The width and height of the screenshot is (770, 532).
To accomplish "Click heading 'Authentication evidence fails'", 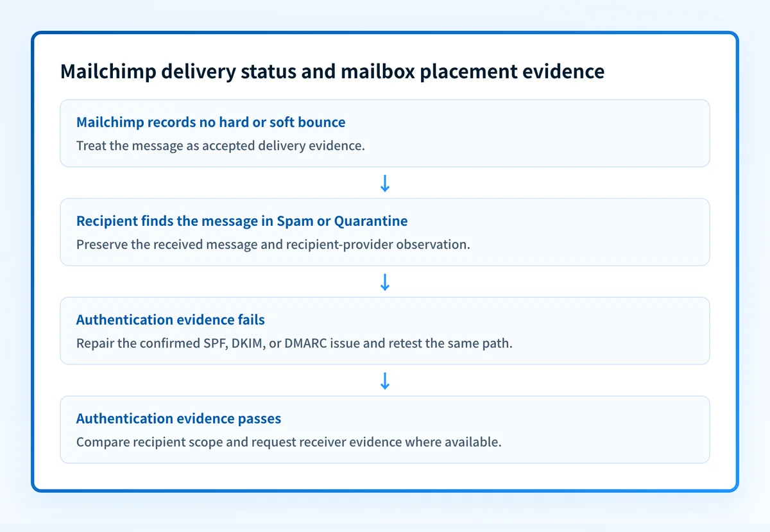I will point(171,320).
